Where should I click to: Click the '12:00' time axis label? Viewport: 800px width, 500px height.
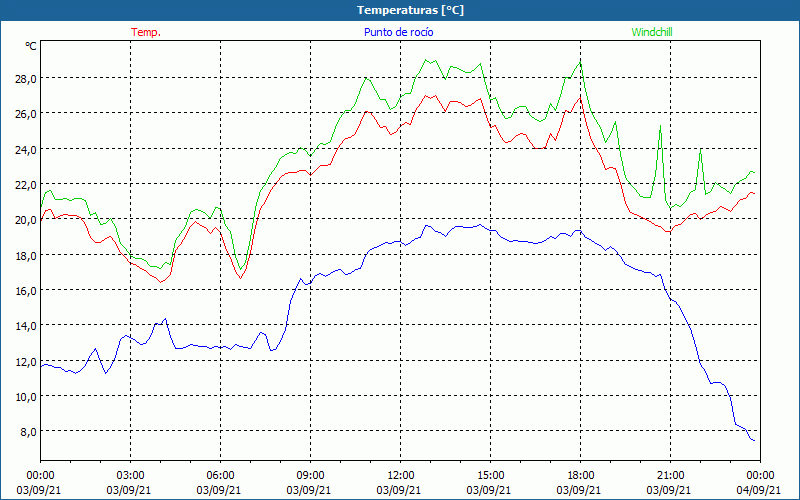(x=401, y=476)
